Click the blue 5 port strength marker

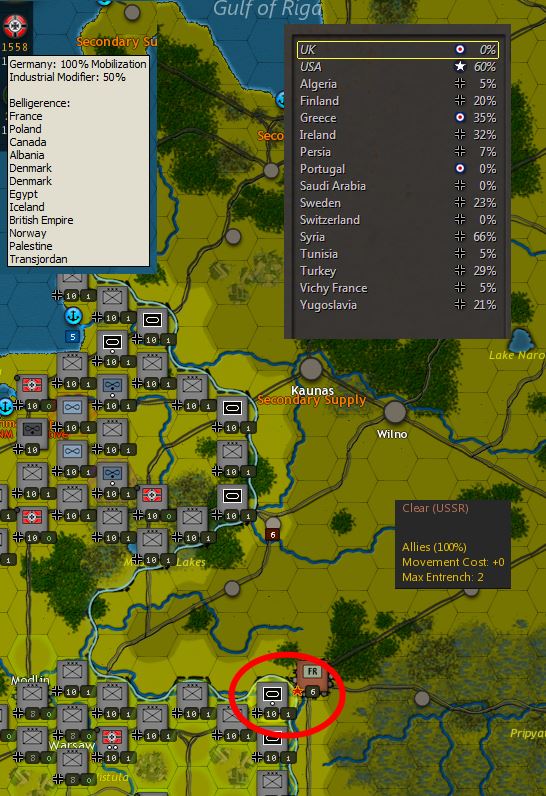click(73, 336)
